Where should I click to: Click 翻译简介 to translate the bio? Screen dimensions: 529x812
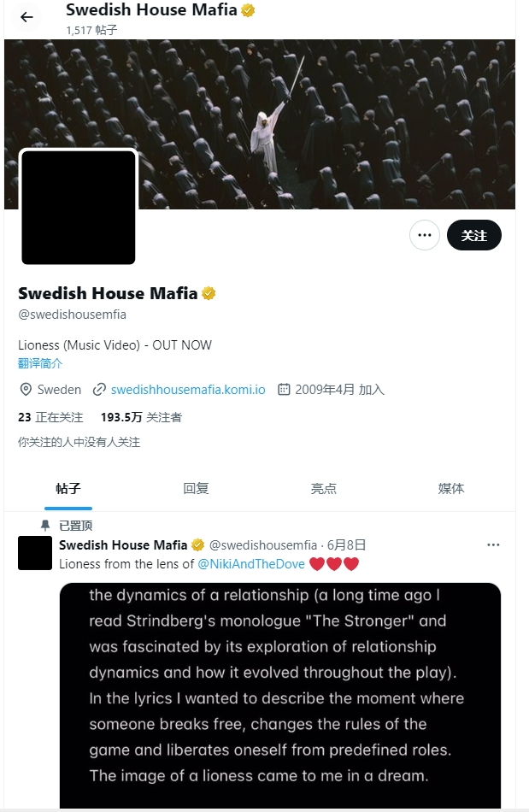pyautogui.click(x=40, y=363)
